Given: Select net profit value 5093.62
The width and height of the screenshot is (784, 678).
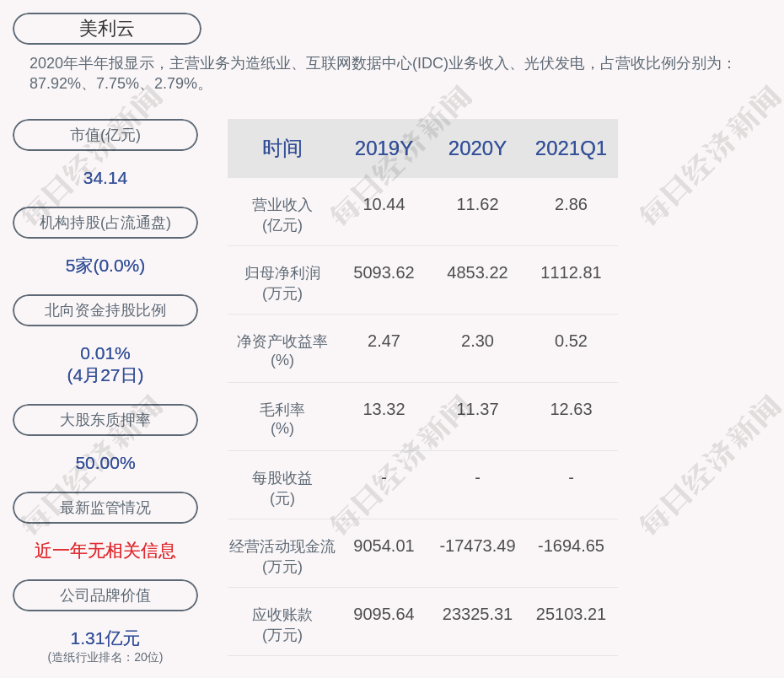Looking at the screenshot, I should [x=384, y=272].
